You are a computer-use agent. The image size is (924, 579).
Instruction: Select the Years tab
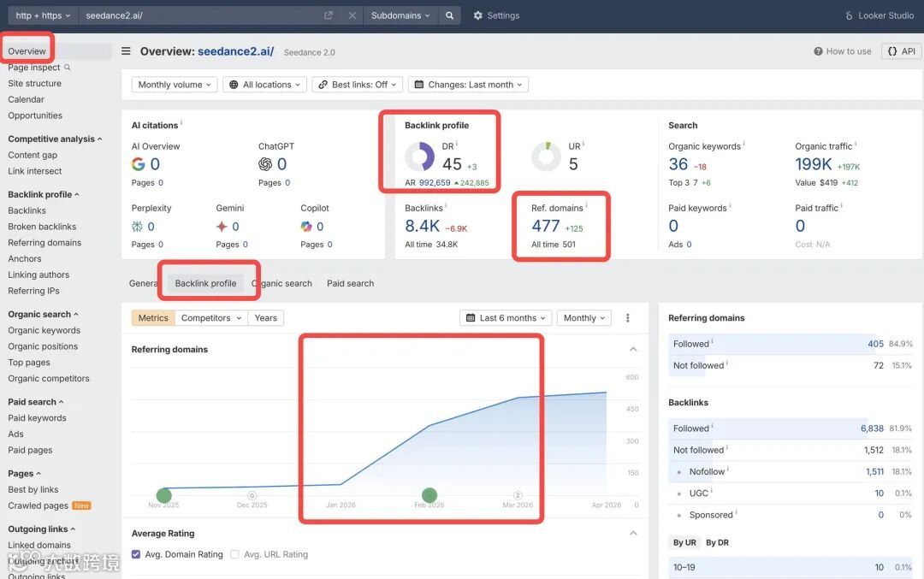(266, 318)
